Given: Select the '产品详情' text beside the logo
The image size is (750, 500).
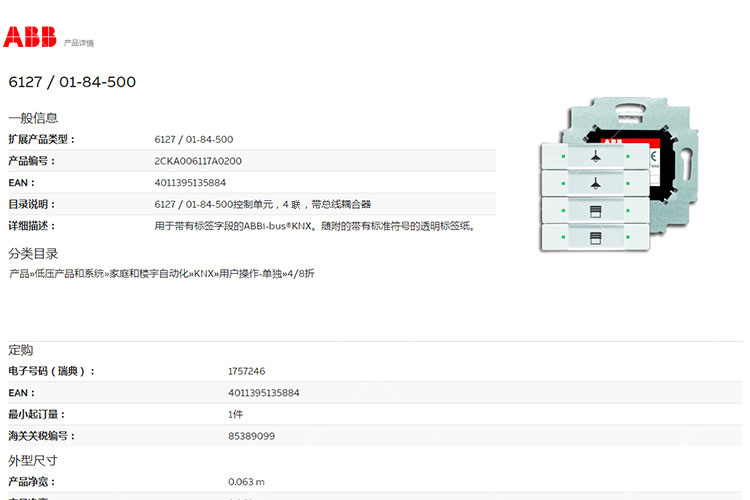Looking at the screenshot, I should tap(79, 43).
